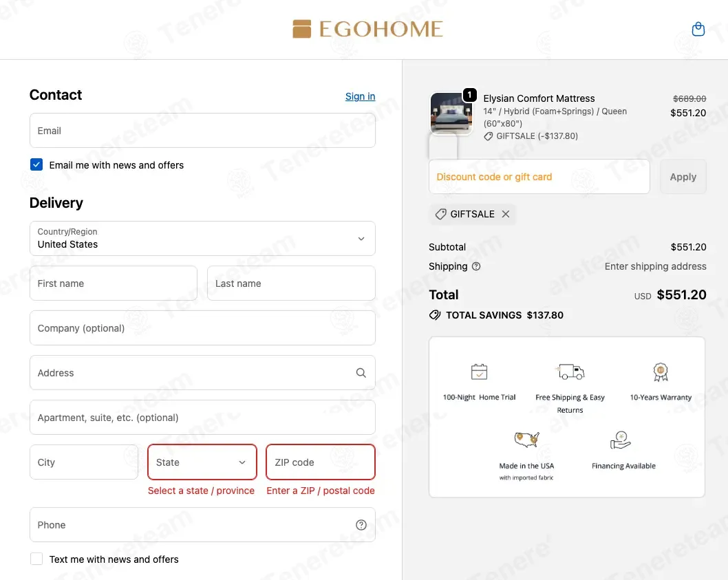
Task: Focus the Apartment, suite, etc. field
Action: [x=202, y=418]
